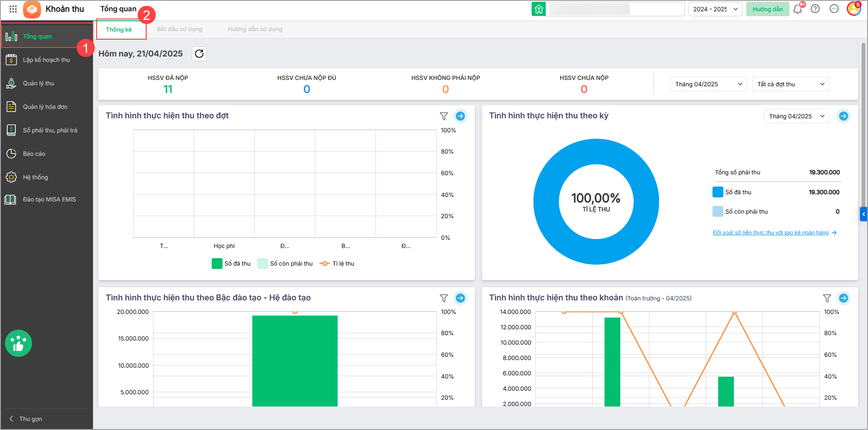This screenshot has width=868, height=430.
Task: Open Đối soát số tiền thực thu link
Action: click(774, 233)
